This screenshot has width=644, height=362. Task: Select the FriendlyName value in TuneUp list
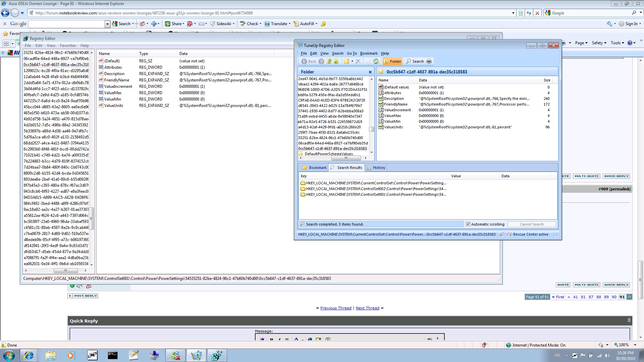(x=396, y=104)
